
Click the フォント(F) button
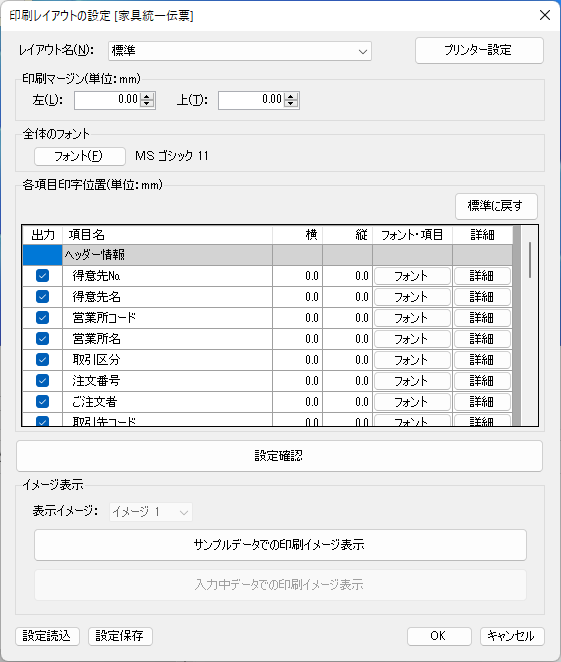coord(80,156)
